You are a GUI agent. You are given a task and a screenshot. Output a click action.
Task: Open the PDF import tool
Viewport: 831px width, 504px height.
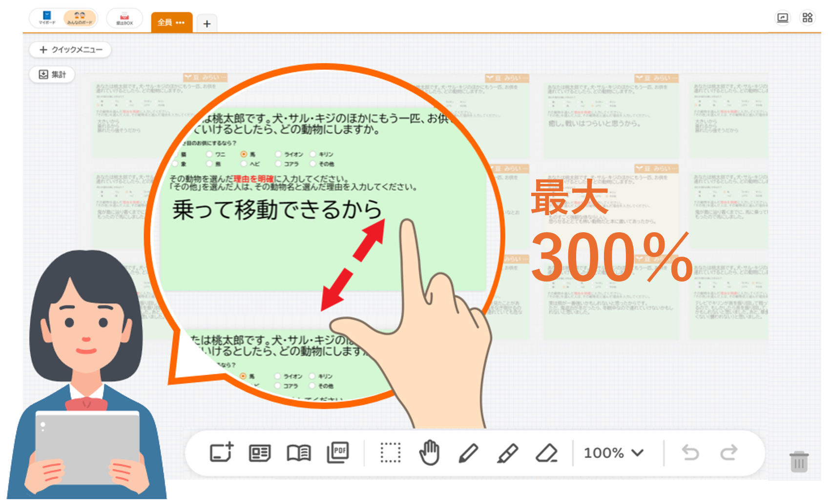[x=338, y=452]
